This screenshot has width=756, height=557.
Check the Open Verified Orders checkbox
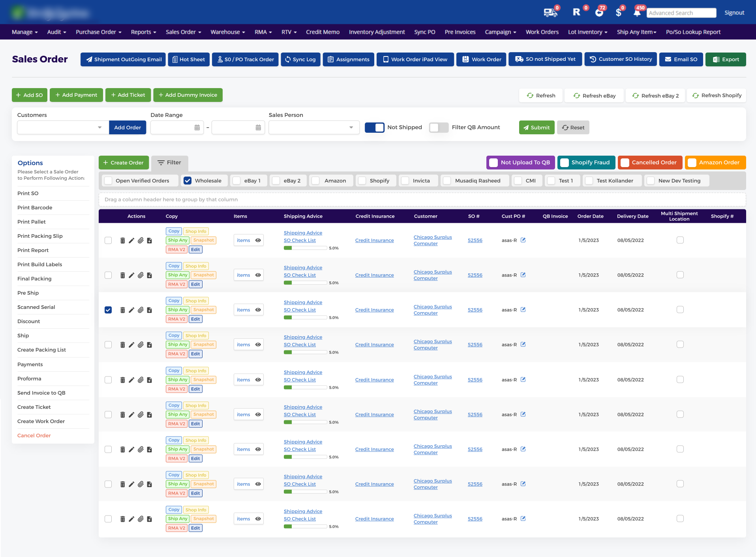tap(109, 181)
